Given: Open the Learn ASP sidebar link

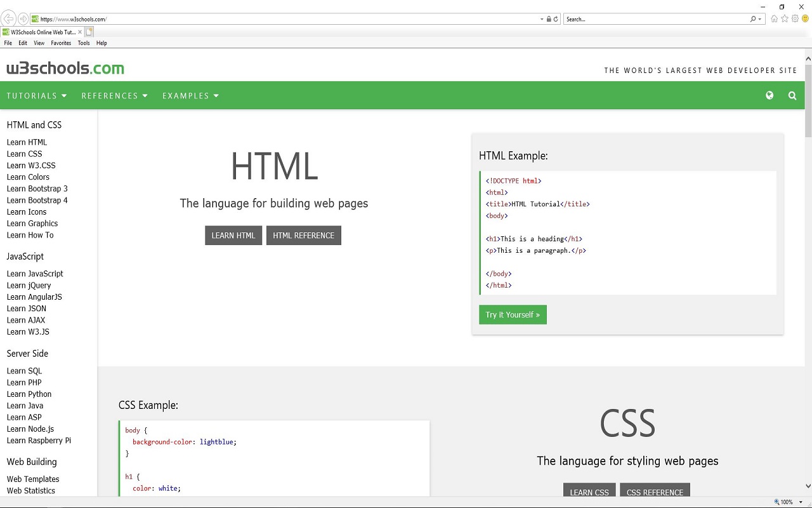Looking at the screenshot, I should (24, 417).
